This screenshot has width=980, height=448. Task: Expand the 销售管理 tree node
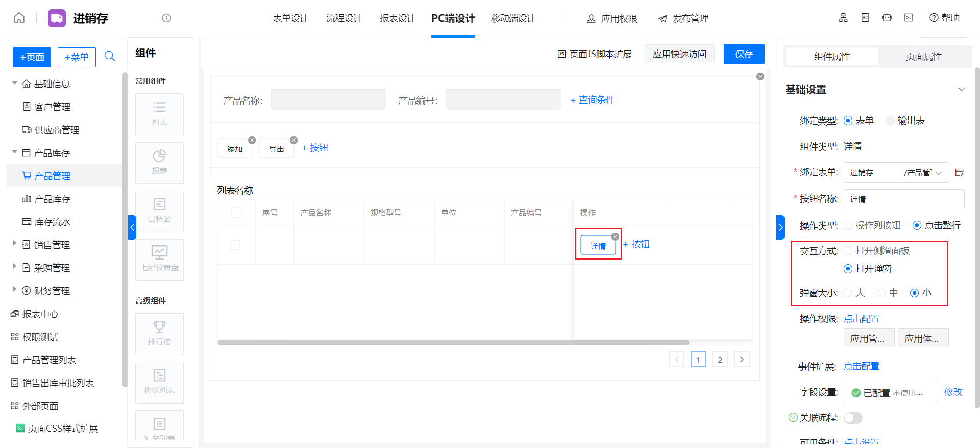coord(14,244)
